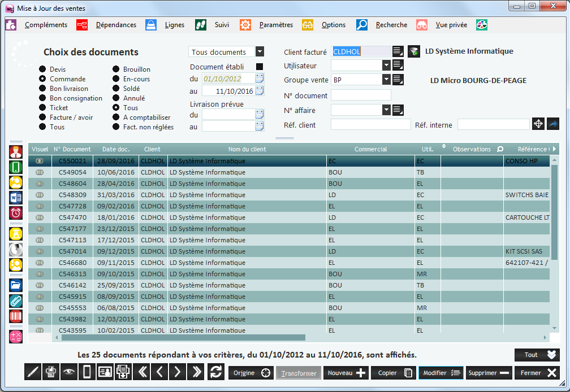This screenshot has width=570, height=392.
Task: Expand the Tous documents dropdown
Action: 260,52
